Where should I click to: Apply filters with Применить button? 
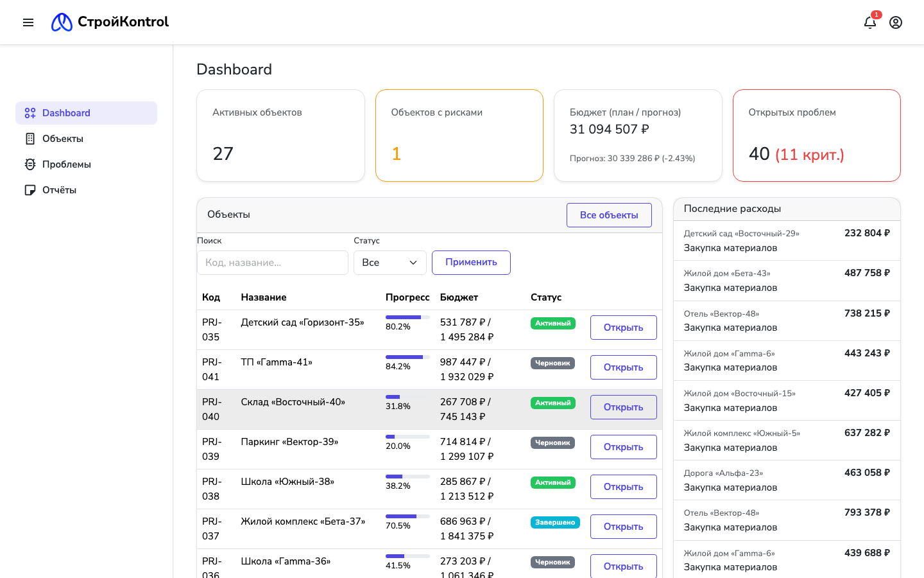click(x=471, y=263)
